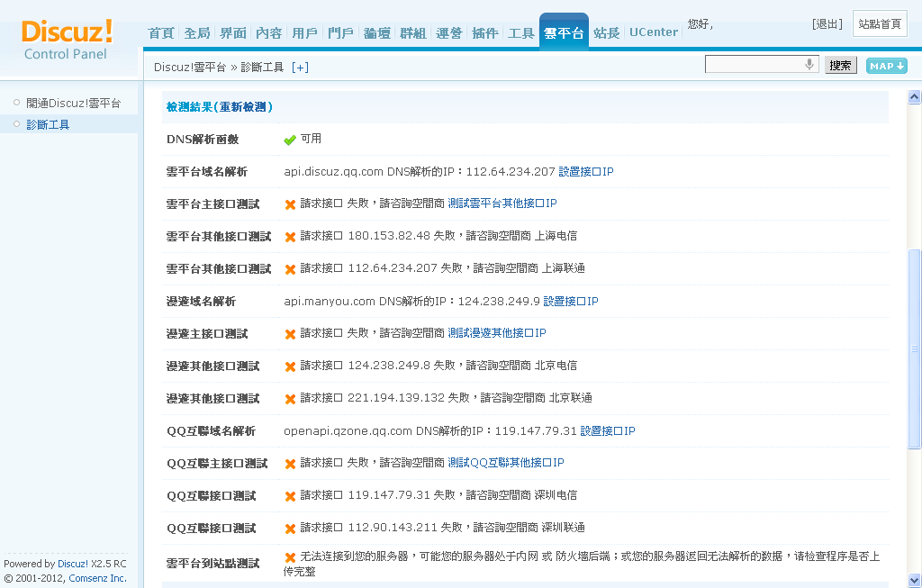This screenshot has width=922, height=588.
Task: Select the 雲平台 tab
Action: (x=564, y=32)
